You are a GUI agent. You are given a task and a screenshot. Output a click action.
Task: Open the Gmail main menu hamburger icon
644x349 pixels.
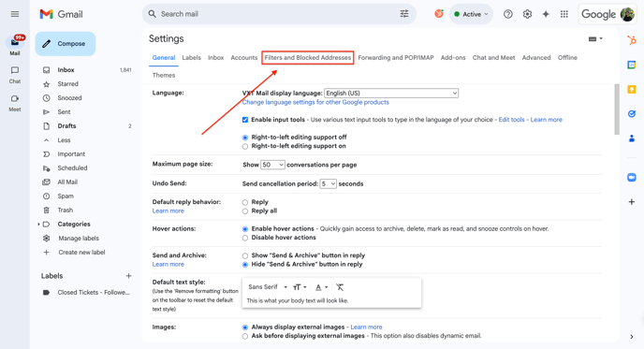15,14
